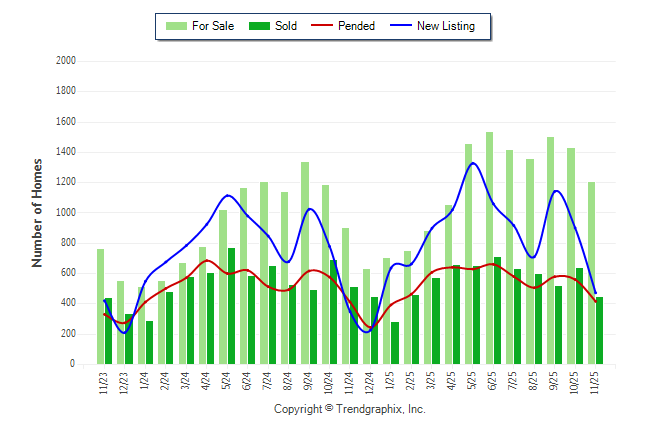Image resolution: width=646 pixels, height=434 pixels.
Task: Click the New Listing line peak at 5/25
Action: (x=473, y=163)
